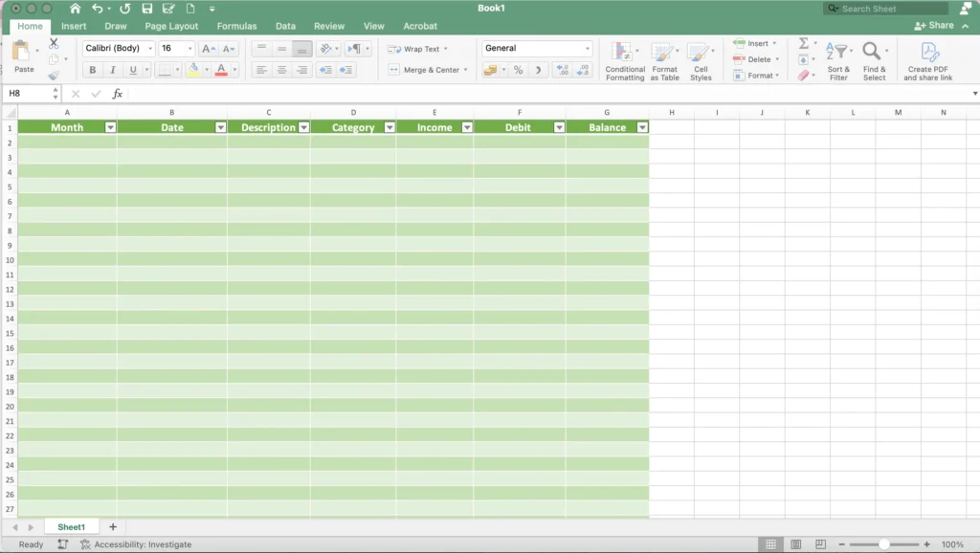The width and height of the screenshot is (980, 553).
Task: Click the AutoSum icon
Action: pos(804,43)
